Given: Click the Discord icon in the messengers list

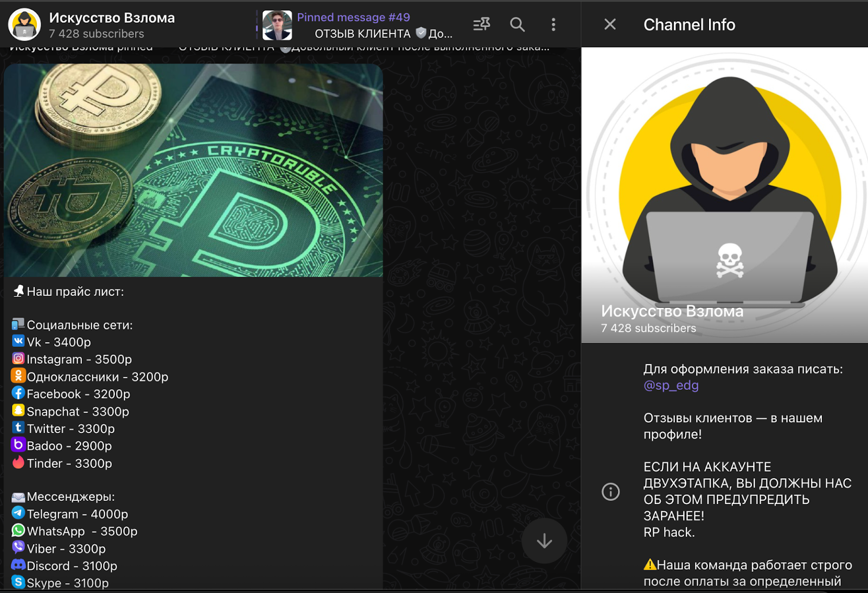Looking at the screenshot, I should [18, 565].
